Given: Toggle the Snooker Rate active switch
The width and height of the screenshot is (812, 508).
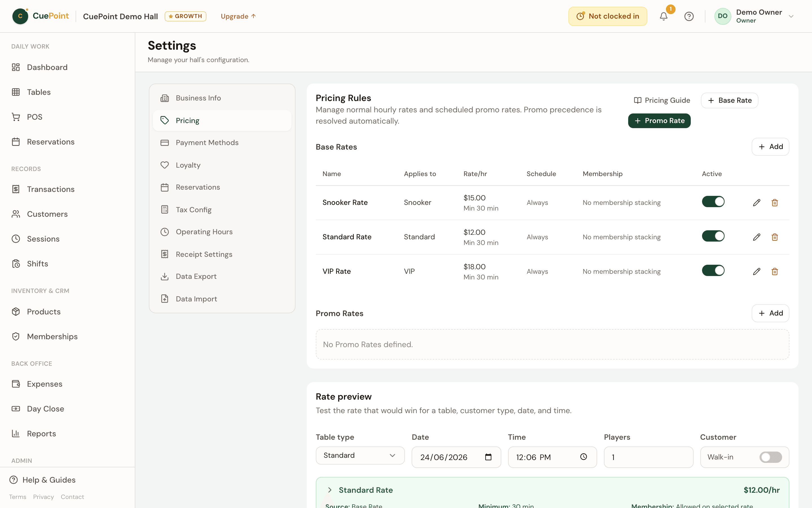Looking at the screenshot, I should (x=713, y=202).
